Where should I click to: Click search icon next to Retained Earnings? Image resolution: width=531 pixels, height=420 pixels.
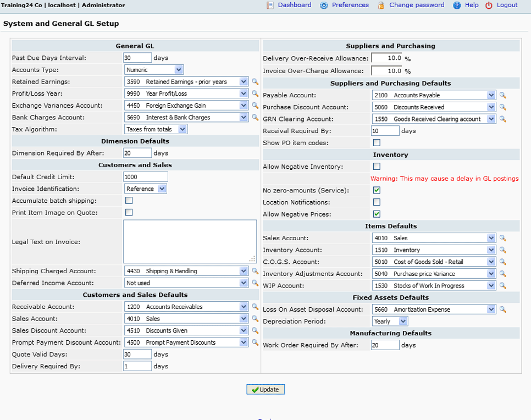point(255,82)
